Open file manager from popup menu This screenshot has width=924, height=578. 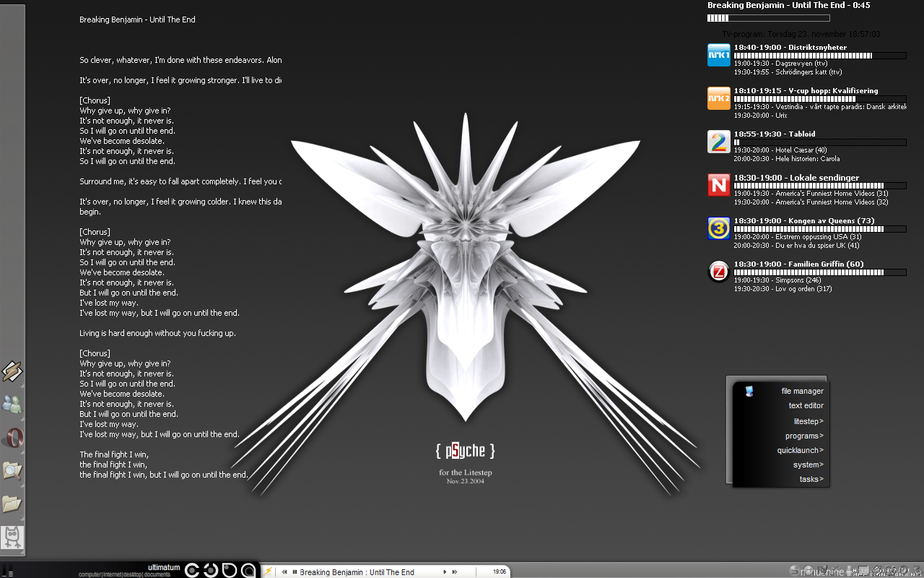point(802,391)
